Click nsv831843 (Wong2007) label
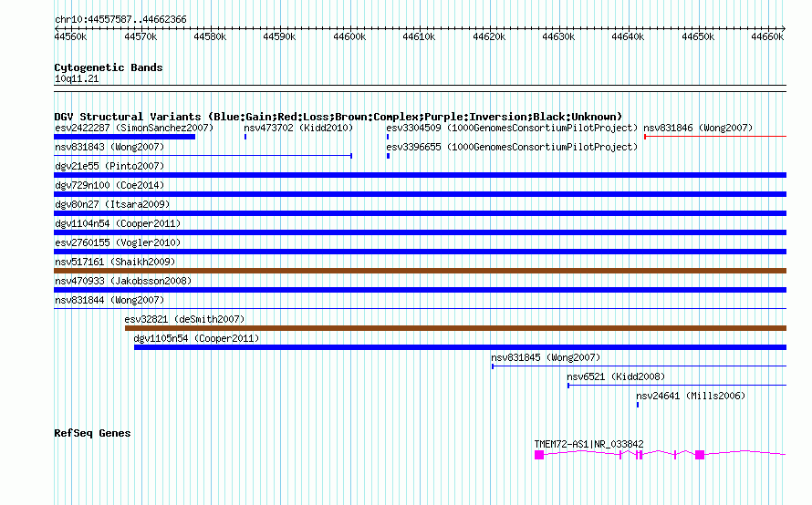The image size is (812, 505). pyautogui.click(x=109, y=147)
